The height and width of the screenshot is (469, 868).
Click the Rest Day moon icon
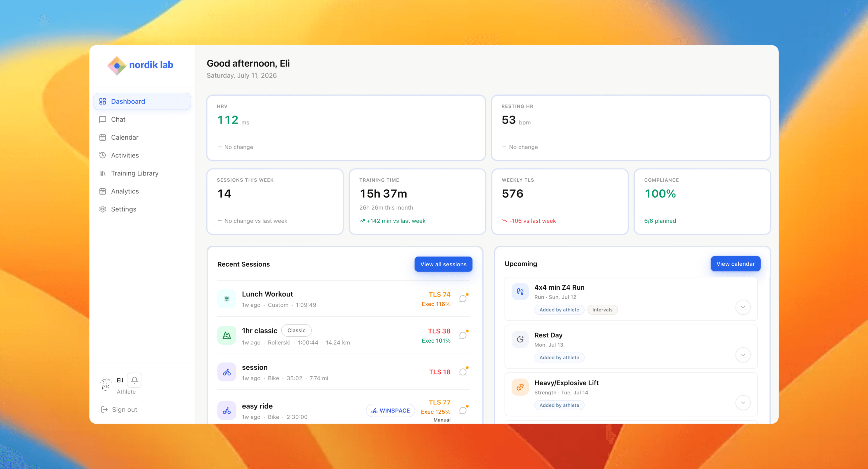[520, 339]
